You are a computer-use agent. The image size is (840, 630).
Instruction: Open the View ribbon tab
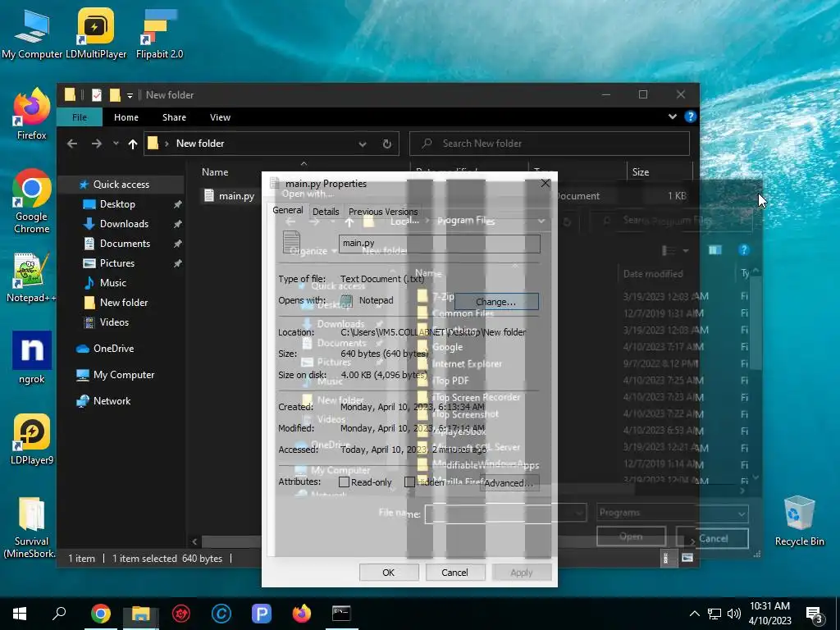220,117
